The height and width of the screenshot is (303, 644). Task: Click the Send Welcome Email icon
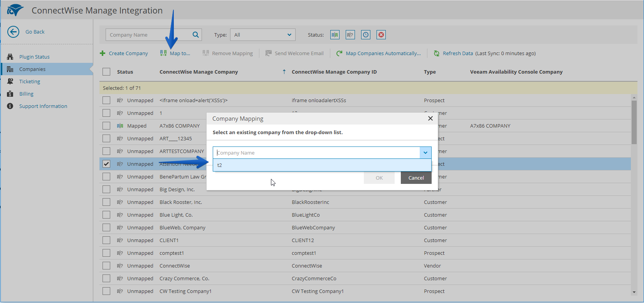pos(269,53)
